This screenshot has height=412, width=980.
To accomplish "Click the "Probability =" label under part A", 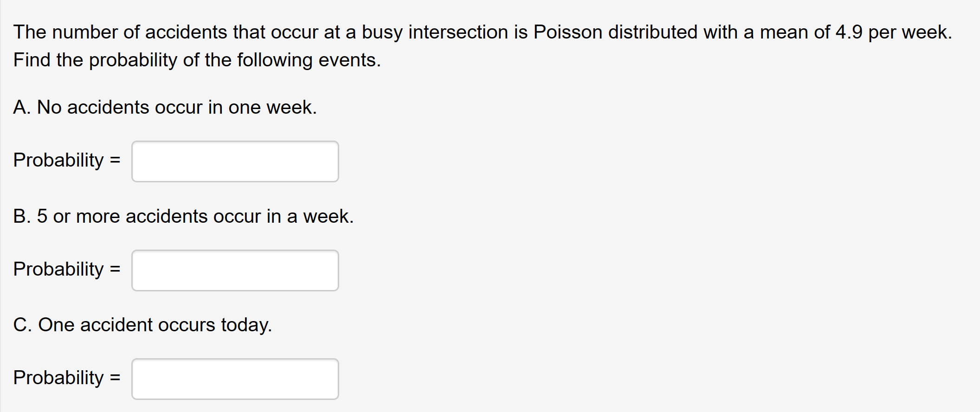I will (67, 160).
